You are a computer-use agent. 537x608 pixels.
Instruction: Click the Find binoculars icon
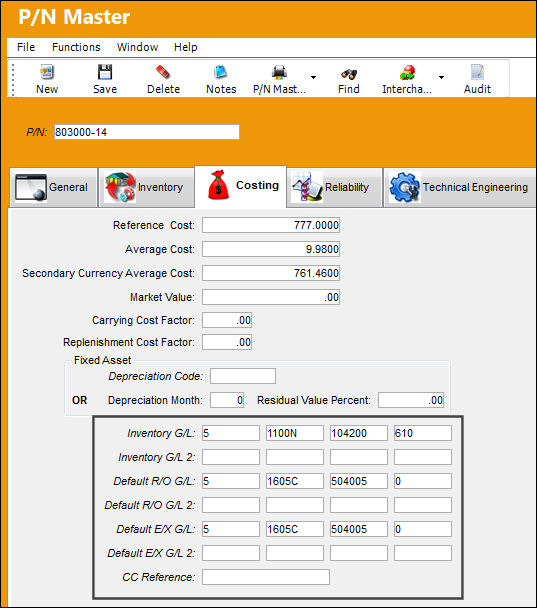point(349,73)
